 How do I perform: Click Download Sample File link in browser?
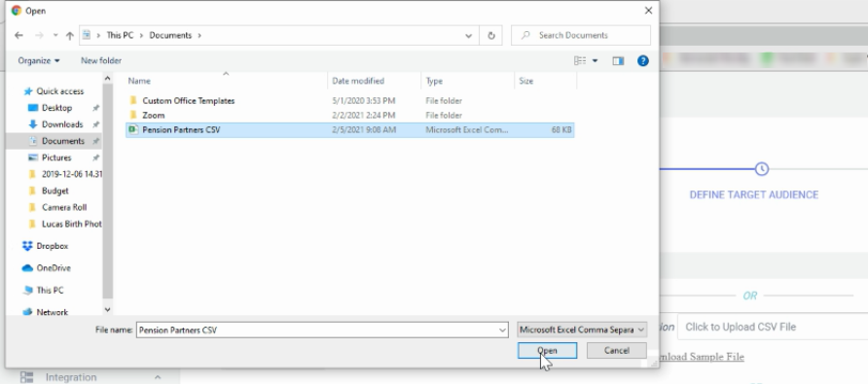[x=702, y=357]
